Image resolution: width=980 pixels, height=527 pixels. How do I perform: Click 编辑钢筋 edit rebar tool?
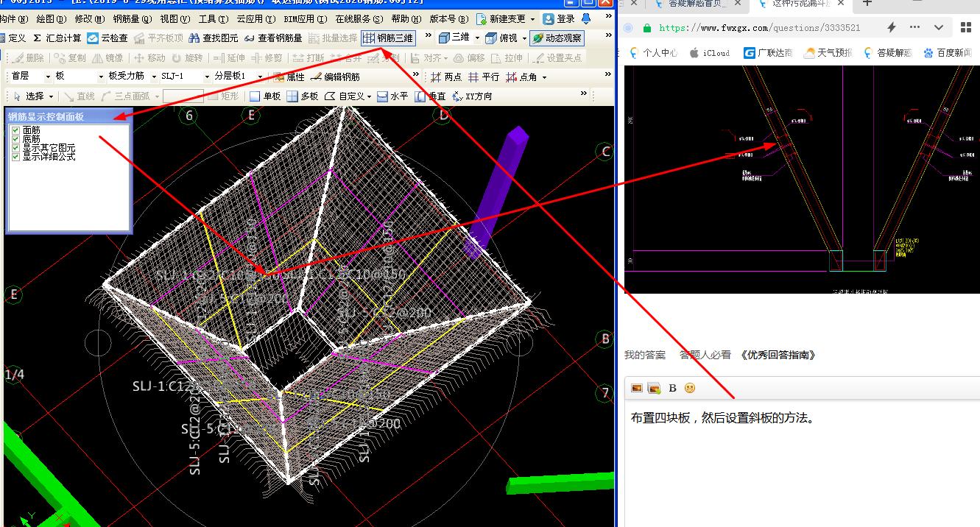click(336, 77)
